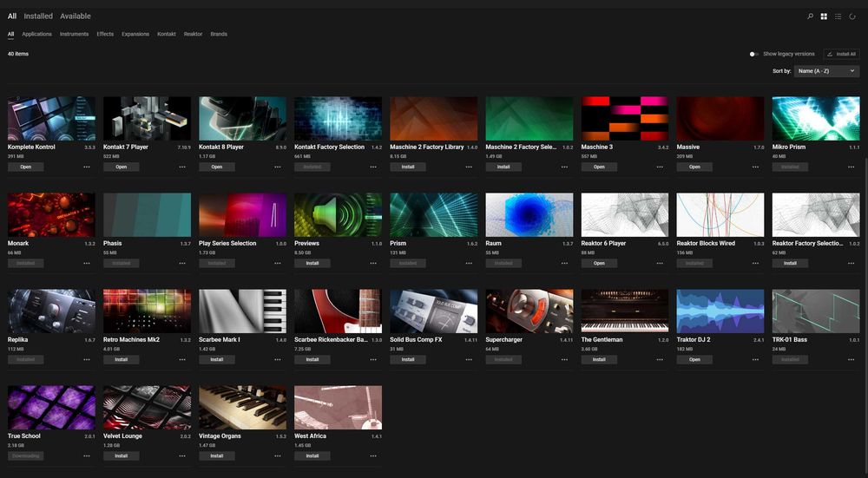The image size is (868, 478).
Task: Click the Prism product title
Action: pos(398,244)
